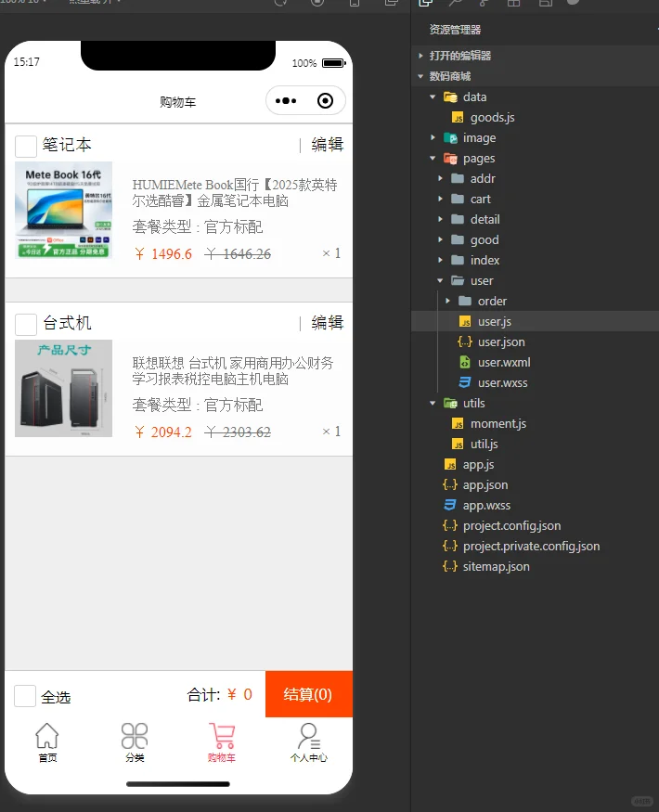Go to the 分类 tab
Image resolution: width=659 pixels, height=812 pixels.
[135, 742]
